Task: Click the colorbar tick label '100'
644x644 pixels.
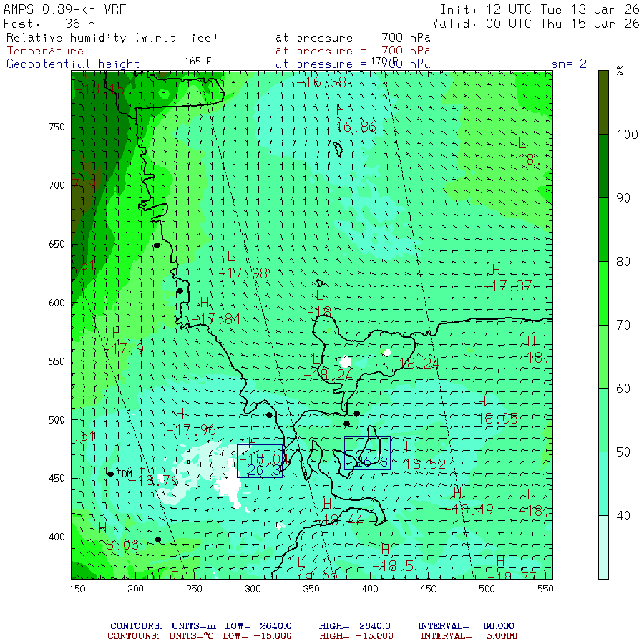Action: [627, 135]
